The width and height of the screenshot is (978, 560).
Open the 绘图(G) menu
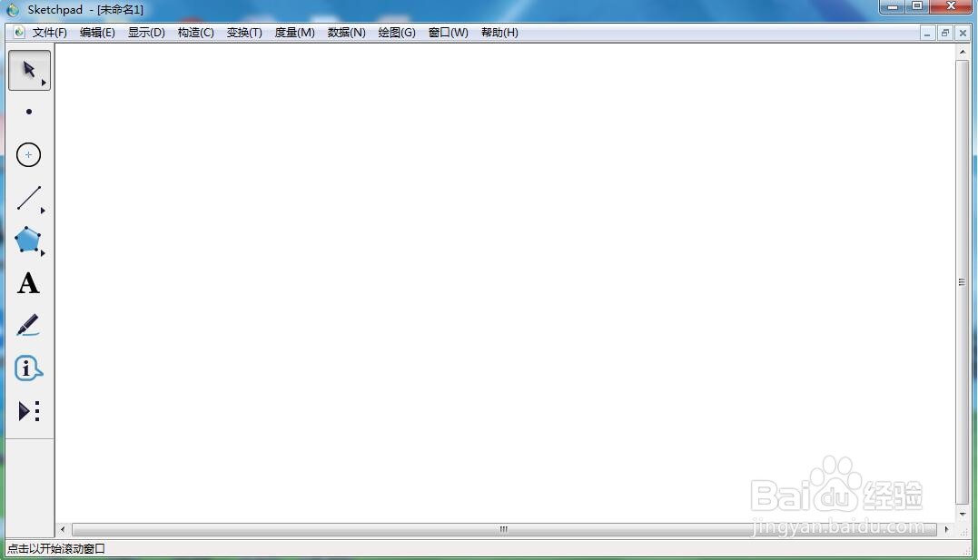point(397,33)
